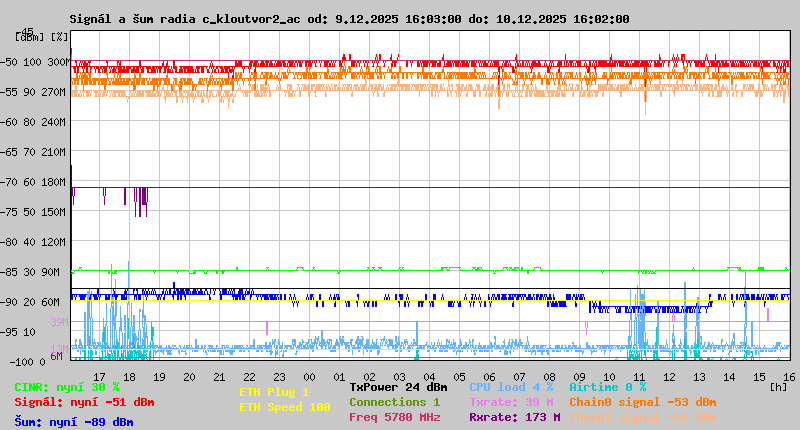Click the '-50' dBm axis label
This screenshot has height=430, width=800.
9,62
